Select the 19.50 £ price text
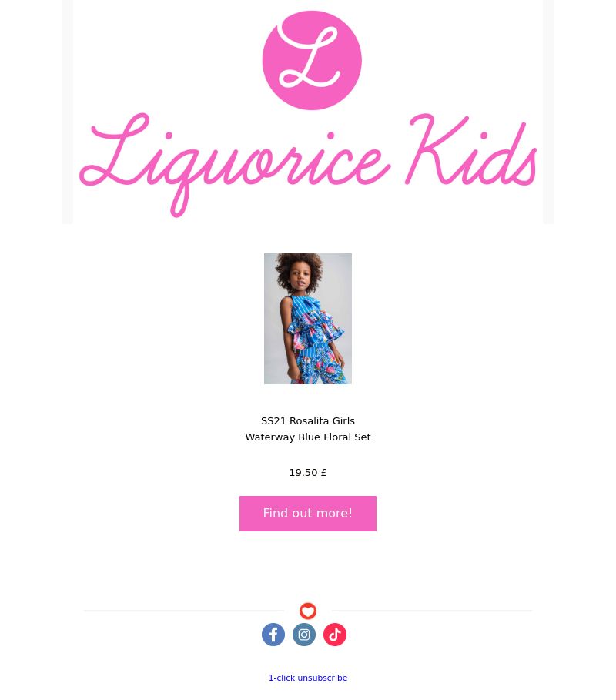616x700 pixels. [308, 472]
